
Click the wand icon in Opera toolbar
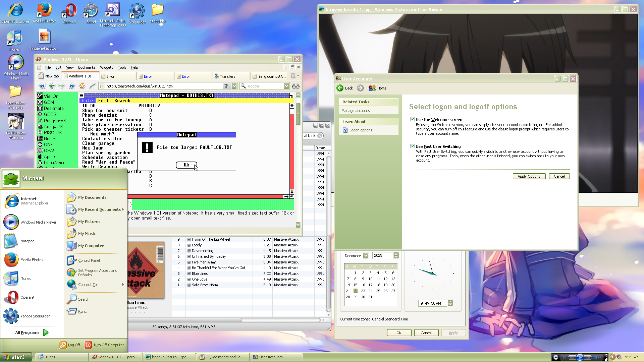coord(92,86)
